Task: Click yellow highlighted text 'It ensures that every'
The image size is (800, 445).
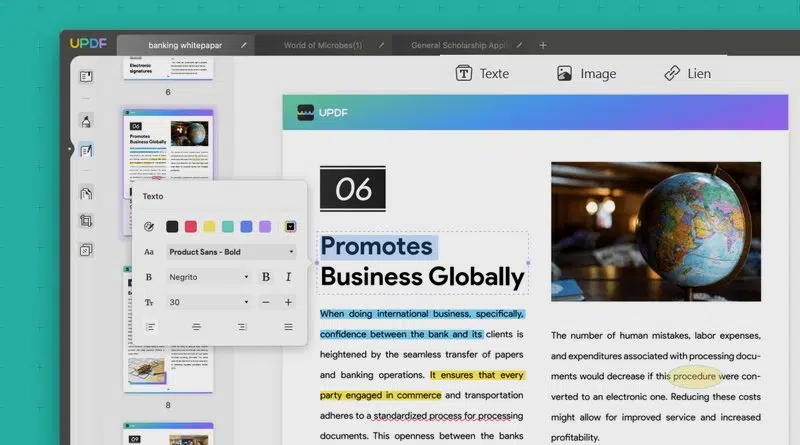Action: (477, 375)
